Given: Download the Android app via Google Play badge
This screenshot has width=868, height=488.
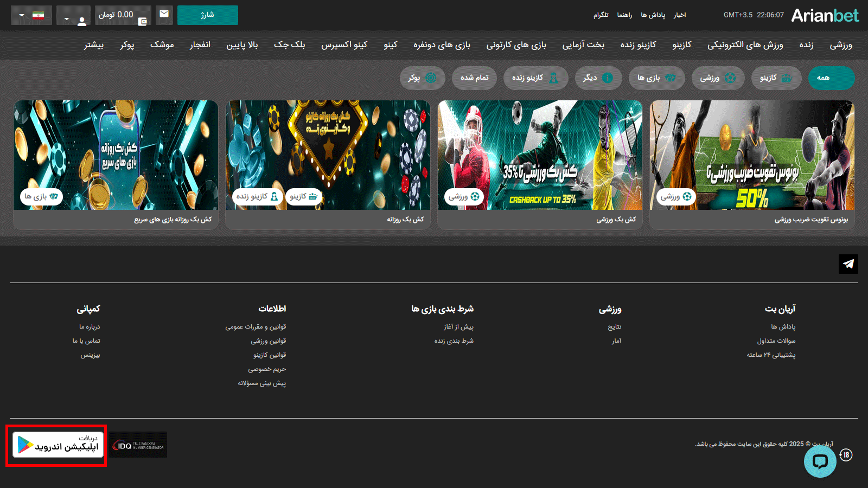Looking at the screenshot, I should [58, 445].
